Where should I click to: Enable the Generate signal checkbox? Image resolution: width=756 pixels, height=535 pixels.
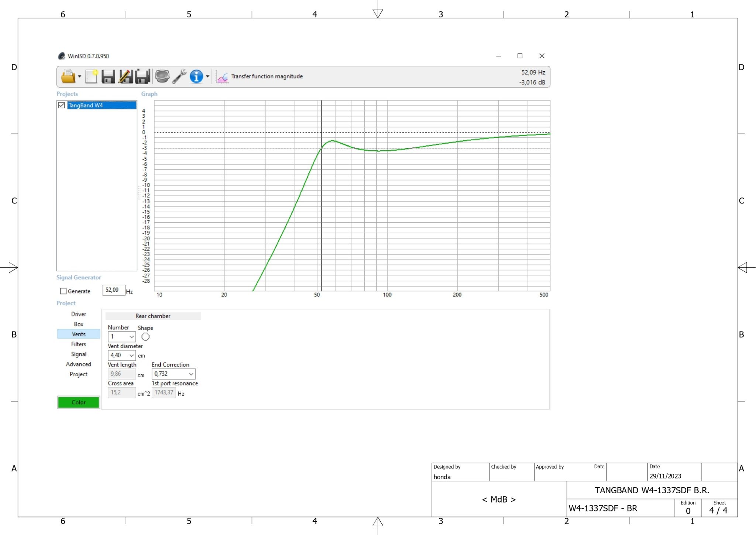[63, 291]
